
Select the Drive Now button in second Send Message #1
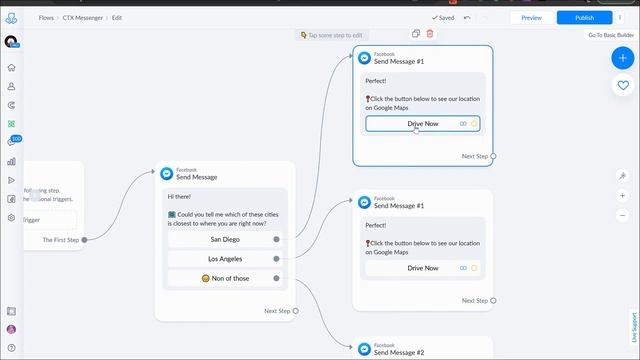[x=423, y=268]
